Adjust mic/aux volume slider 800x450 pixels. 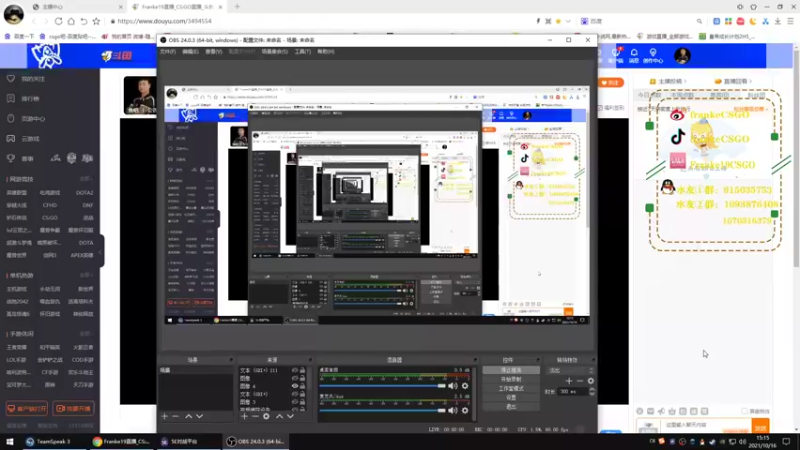383,410
